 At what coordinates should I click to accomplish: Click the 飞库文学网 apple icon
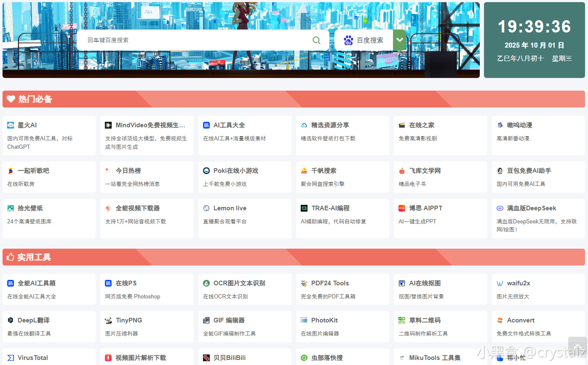click(x=402, y=171)
